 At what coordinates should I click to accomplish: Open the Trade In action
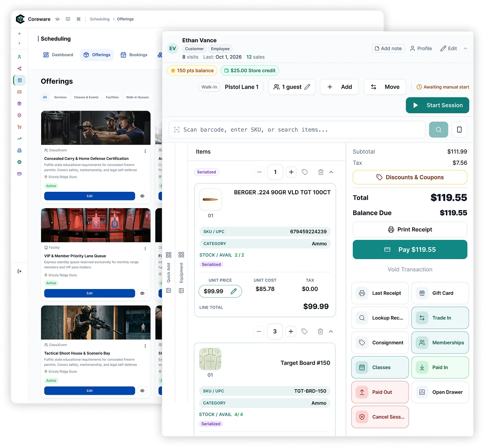click(440, 318)
